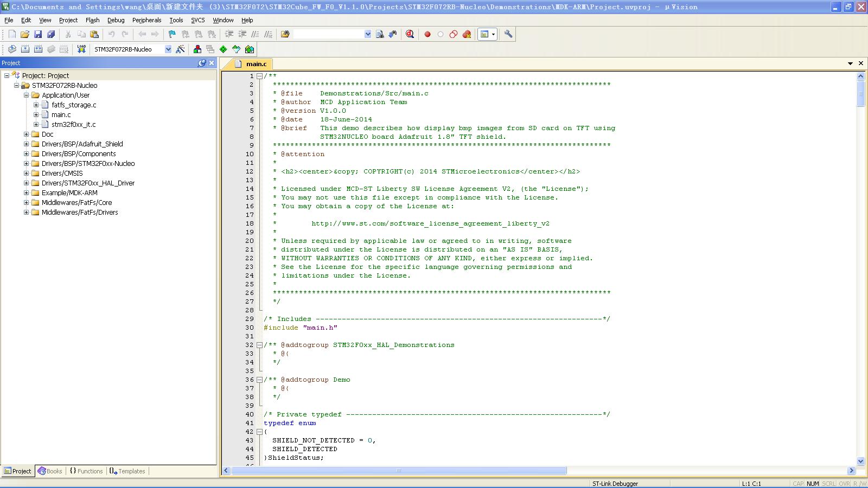Screen dimensions: 868x488
Task: Switch to the Books panel tab
Action: (x=50, y=471)
